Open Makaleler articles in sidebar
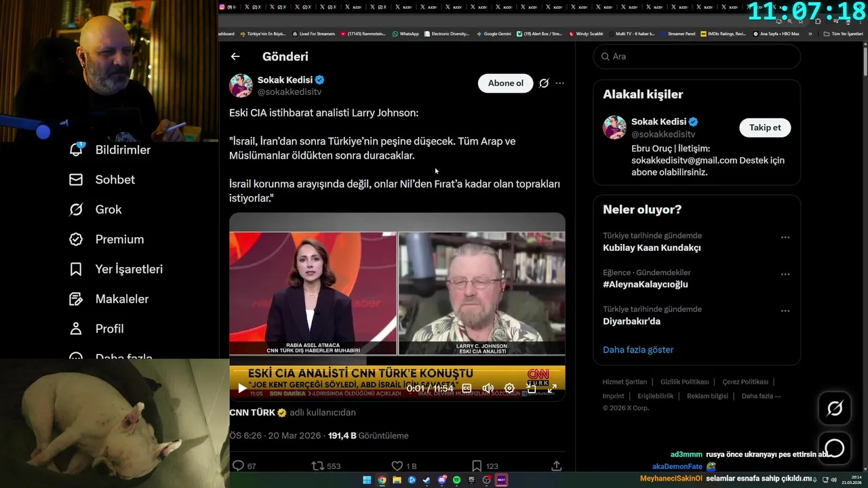This screenshot has height=488, width=868. click(108, 299)
